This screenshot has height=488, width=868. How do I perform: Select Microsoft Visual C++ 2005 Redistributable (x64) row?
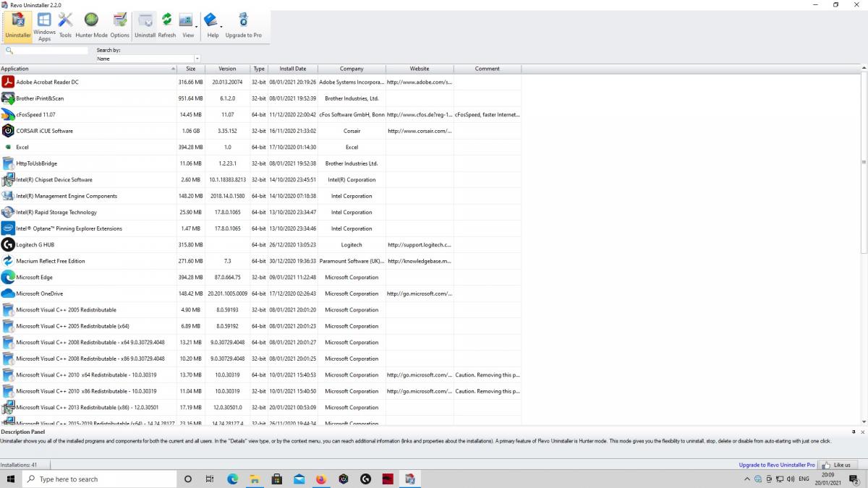260,326
